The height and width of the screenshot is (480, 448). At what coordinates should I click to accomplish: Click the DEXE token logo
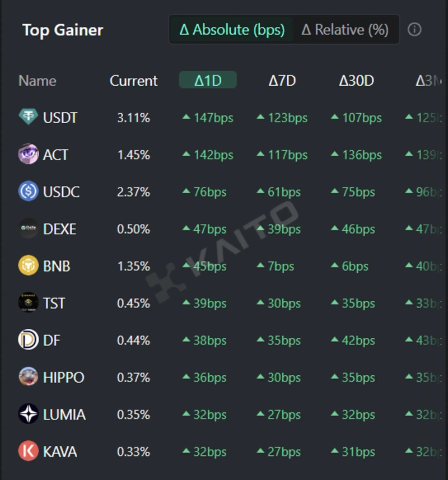[28, 229]
